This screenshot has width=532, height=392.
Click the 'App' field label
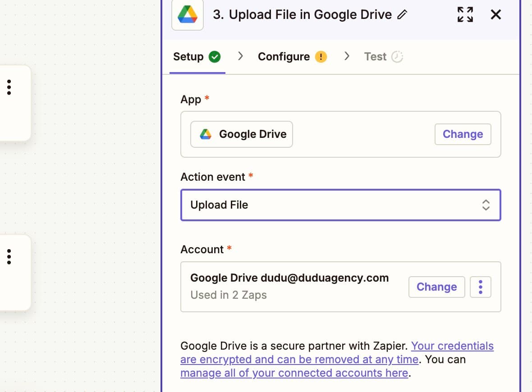(x=191, y=100)
